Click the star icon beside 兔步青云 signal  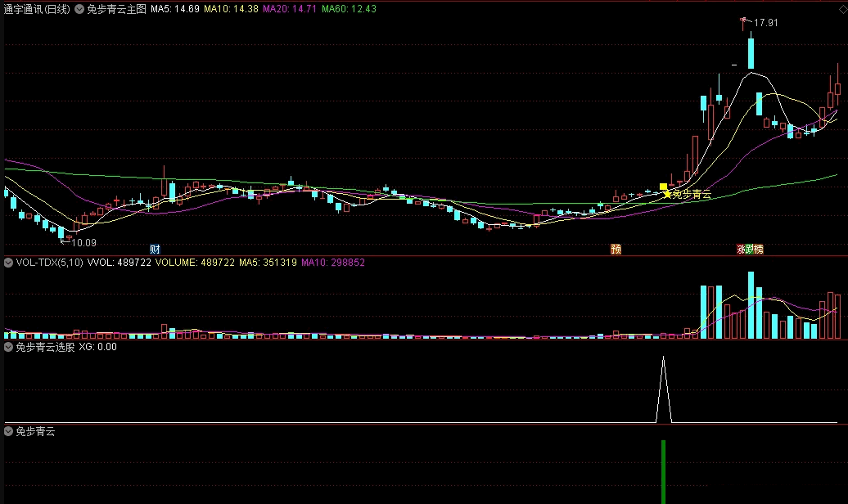point(667,194)
